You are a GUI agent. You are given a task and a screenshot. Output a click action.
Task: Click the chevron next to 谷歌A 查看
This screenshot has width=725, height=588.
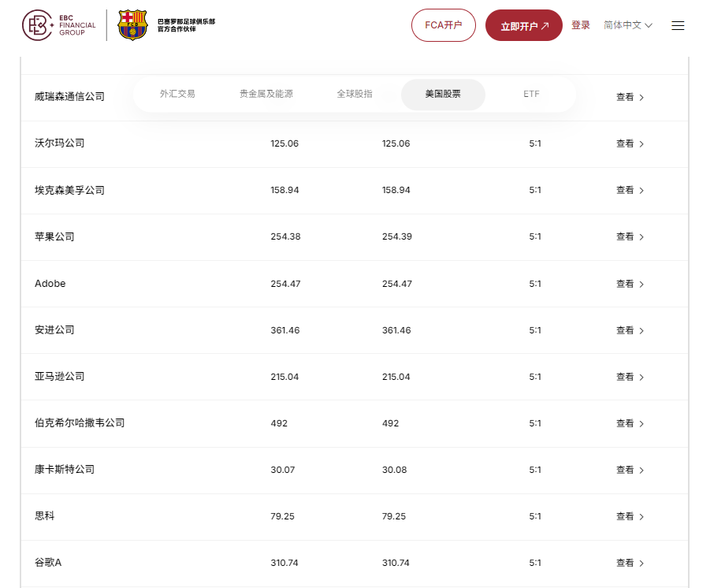641,563
